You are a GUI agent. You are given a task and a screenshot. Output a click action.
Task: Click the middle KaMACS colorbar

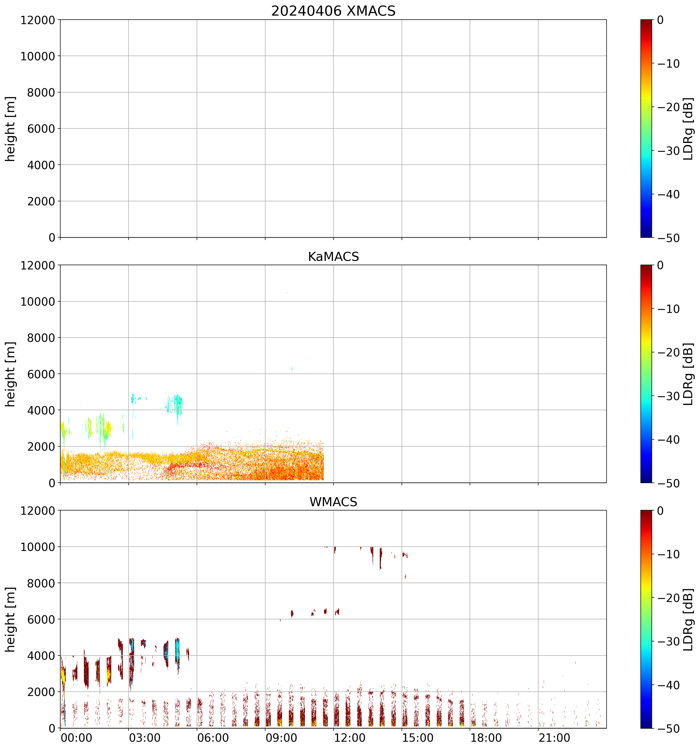(646, 374)
